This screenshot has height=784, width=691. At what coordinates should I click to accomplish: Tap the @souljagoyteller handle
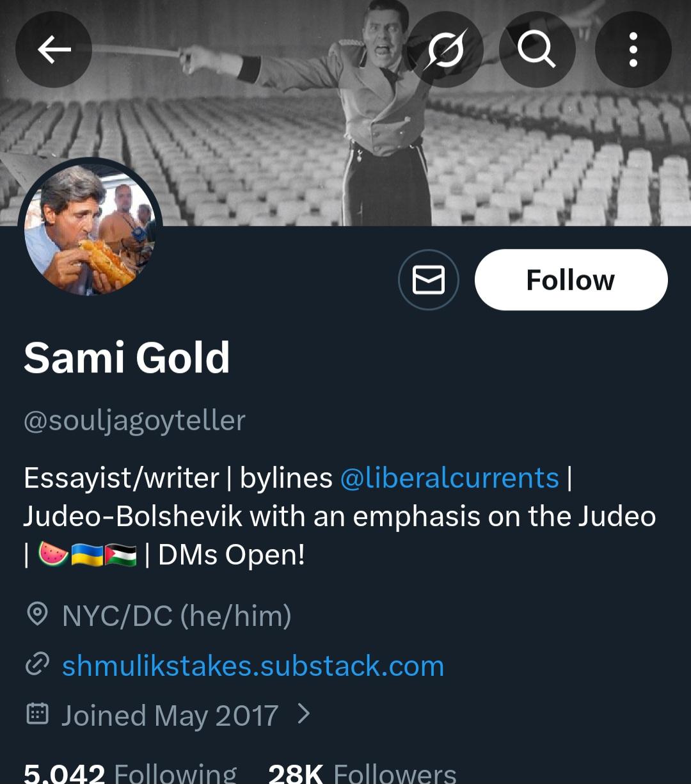(134, 420)
